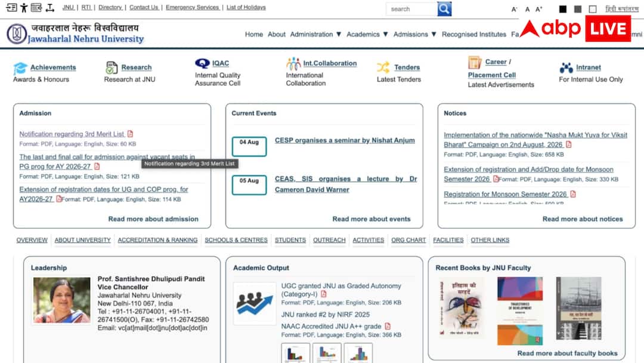644x363 pixels.
Task: Click the Int.Collaboration people icon
Action: (293, 64)
